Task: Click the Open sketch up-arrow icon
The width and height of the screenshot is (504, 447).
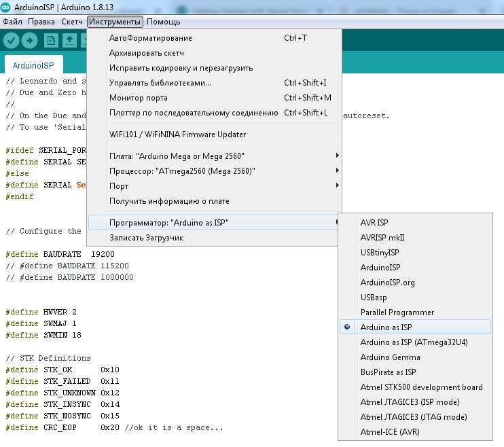Action: (x=69, y=41)
